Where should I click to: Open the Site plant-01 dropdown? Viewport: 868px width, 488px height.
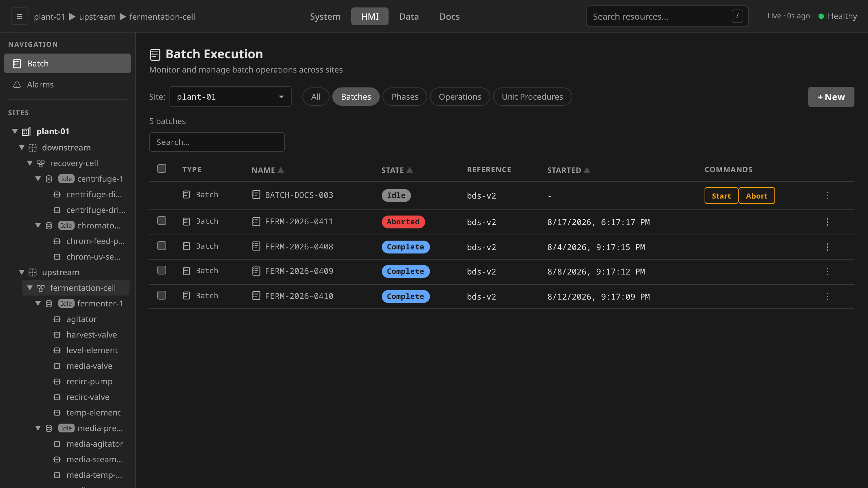pos(231,97)
